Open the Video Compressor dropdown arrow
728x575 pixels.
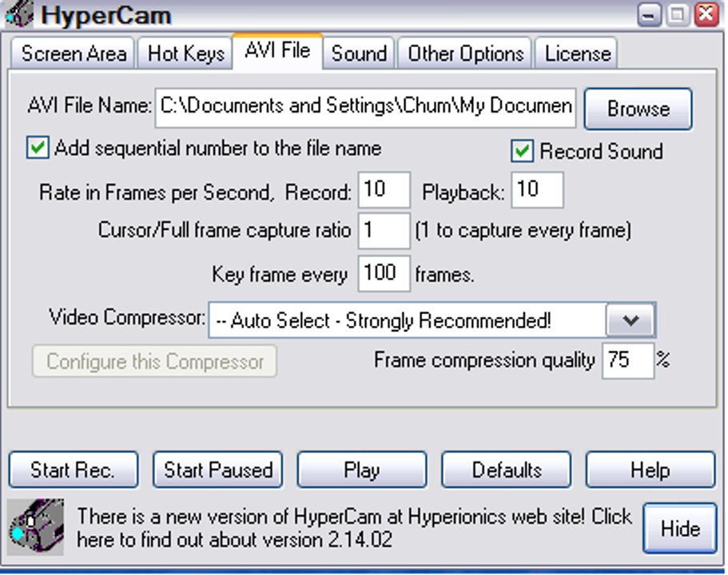pyautogui.click(x=630, y=319)
